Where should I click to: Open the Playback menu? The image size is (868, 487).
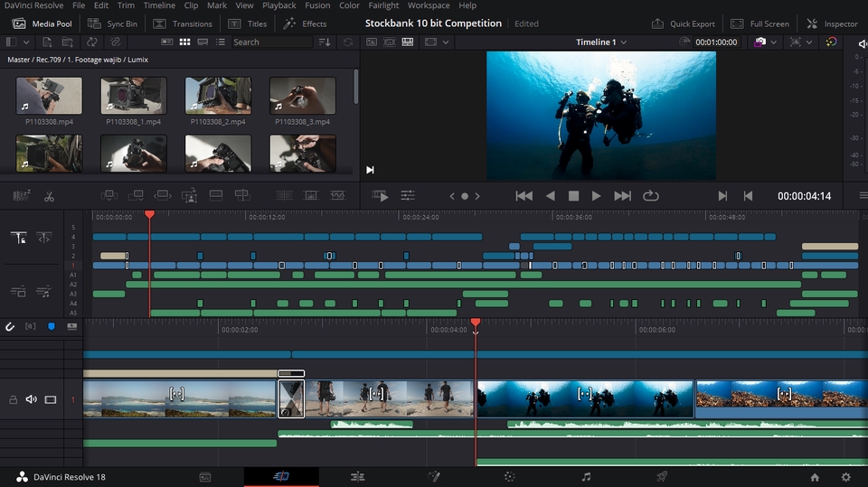click(279, 5)
